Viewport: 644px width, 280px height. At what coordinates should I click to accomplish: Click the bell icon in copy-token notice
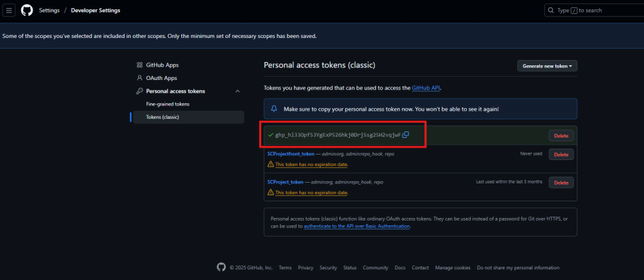pyautogui.click(x=274, y=109)
